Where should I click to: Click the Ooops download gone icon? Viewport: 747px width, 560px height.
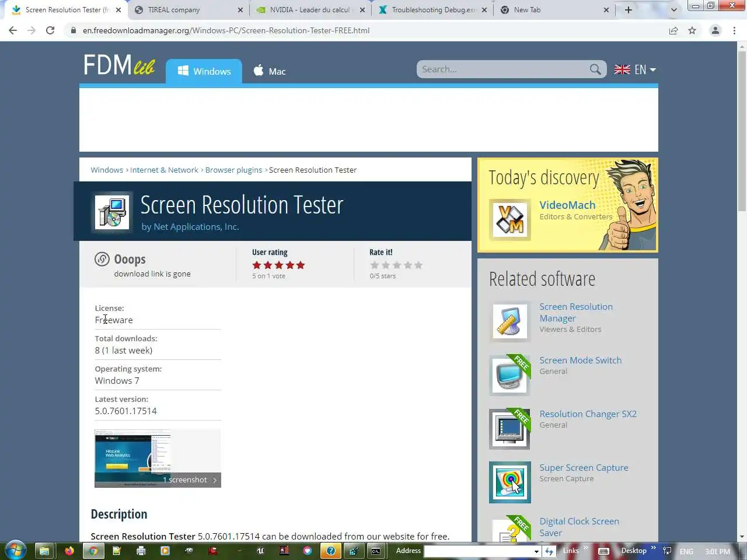tap(102, 259)
